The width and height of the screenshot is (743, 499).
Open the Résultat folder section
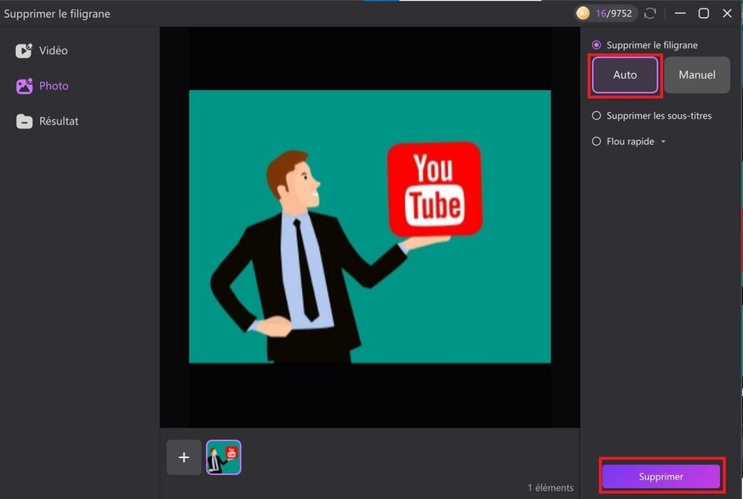[47, 121]
